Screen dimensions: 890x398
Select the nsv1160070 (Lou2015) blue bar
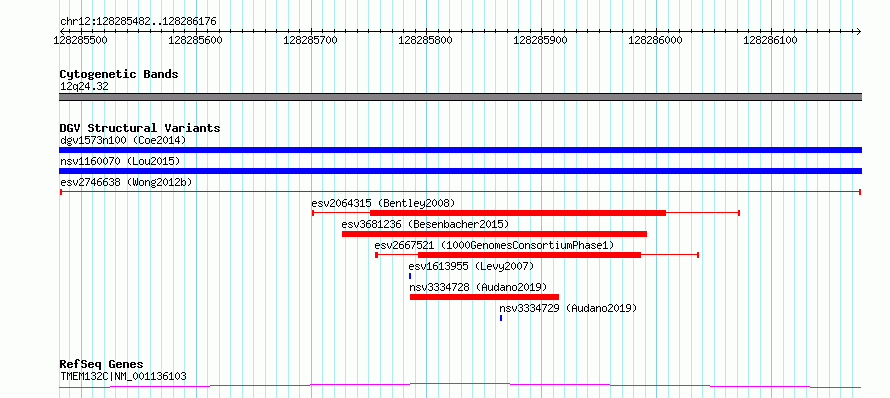[460, 171]
